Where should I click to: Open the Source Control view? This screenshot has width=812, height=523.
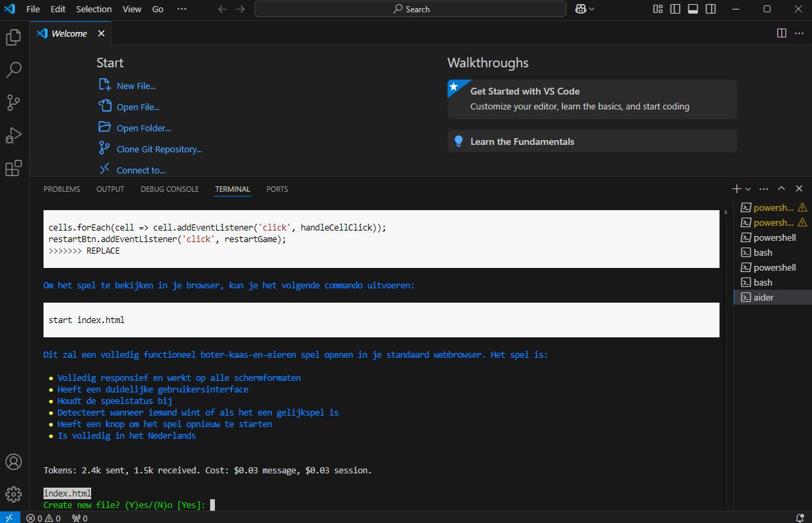pos(14,102)
